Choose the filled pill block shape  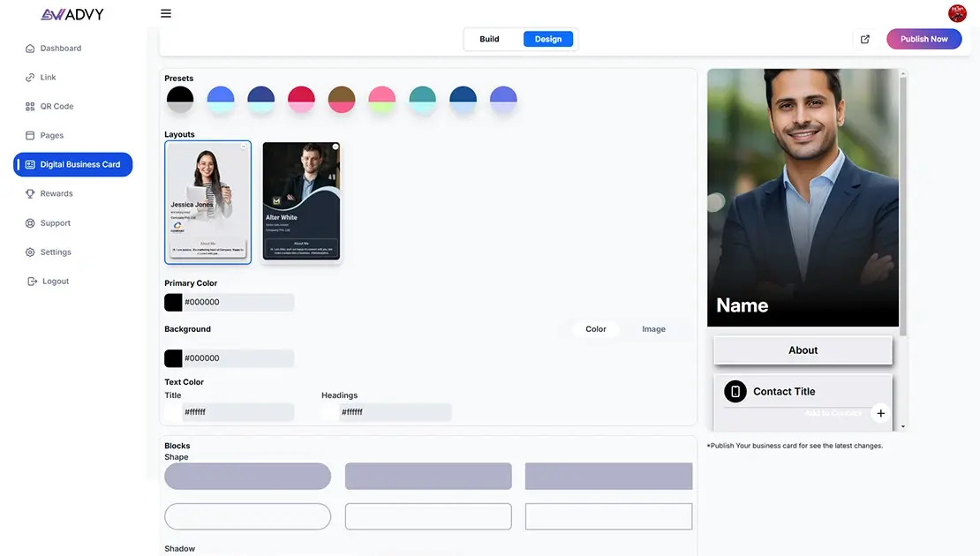[x=247, y=477]
